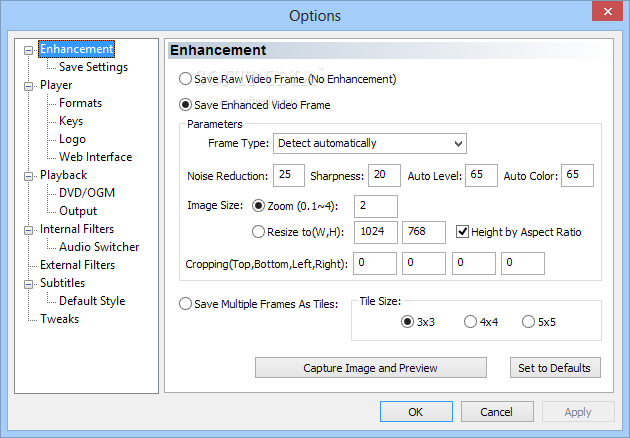Collapse the Enhancement tree node

point(28,50)
